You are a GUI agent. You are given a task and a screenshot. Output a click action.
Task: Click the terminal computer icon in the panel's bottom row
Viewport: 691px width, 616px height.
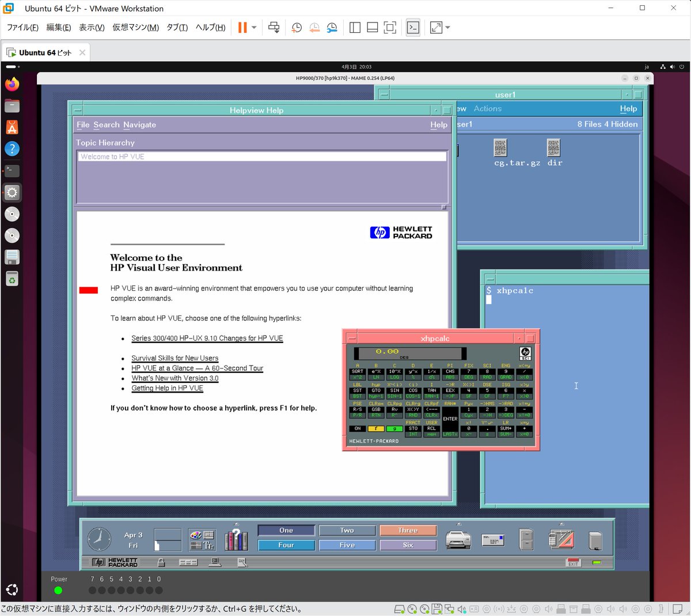pos(216,562)
